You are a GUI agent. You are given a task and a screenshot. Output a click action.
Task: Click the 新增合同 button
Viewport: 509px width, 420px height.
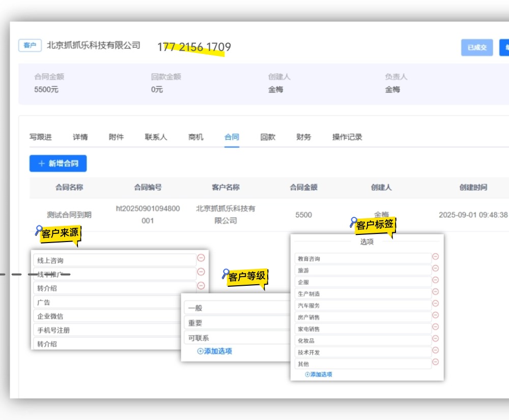click(x=58, y=163)
